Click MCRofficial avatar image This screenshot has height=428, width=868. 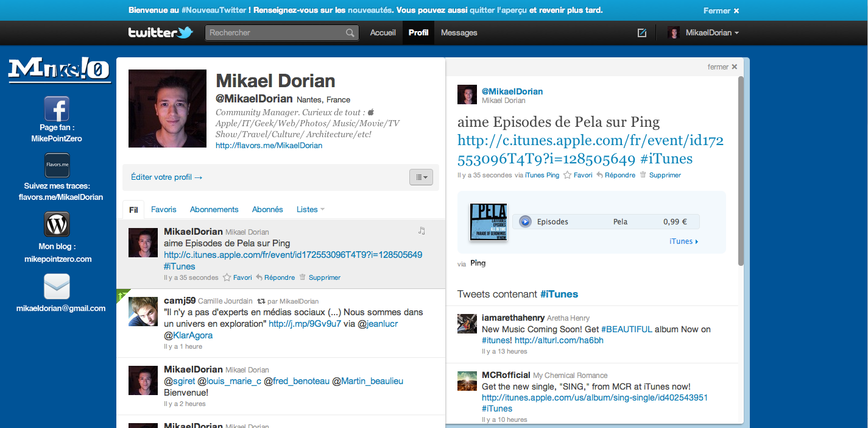(467, 381)
